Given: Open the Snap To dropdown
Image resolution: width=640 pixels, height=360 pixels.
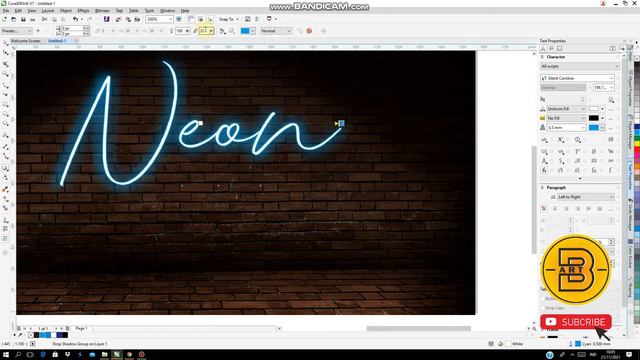Looking at the screenshot, I should coord(228,19).
